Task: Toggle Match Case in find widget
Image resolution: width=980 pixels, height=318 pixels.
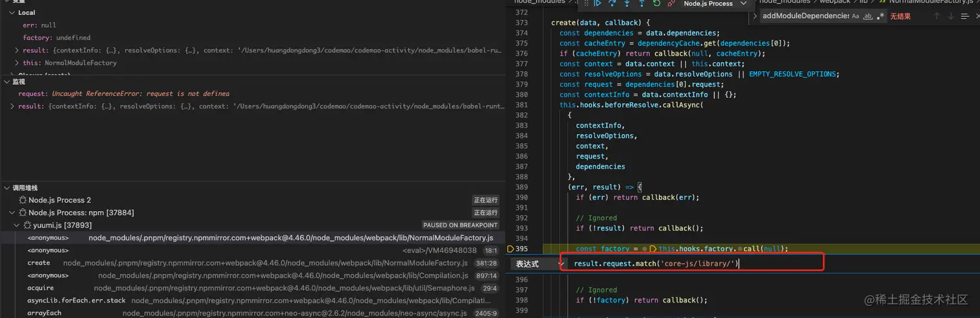Action: (856, 16)
